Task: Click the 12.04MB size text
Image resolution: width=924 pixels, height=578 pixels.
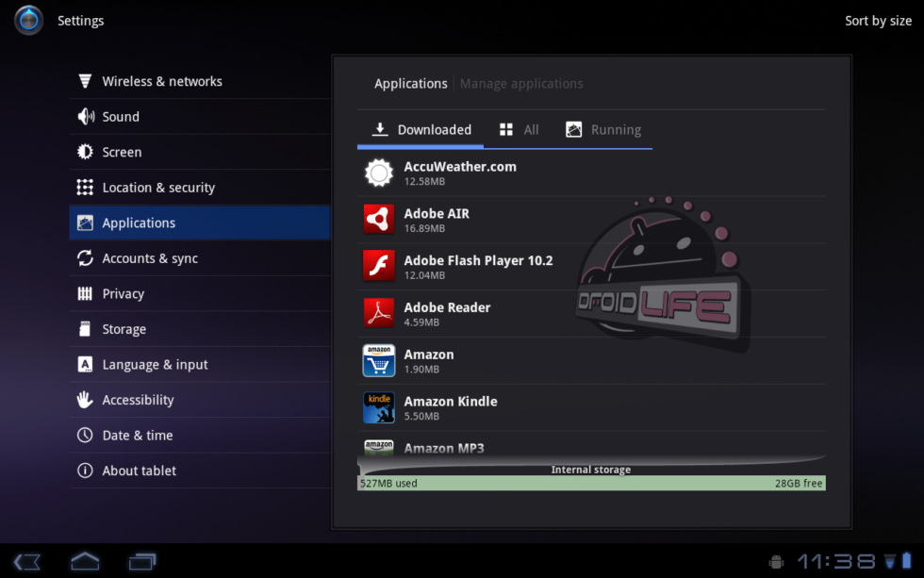Action: coord(424,275)
